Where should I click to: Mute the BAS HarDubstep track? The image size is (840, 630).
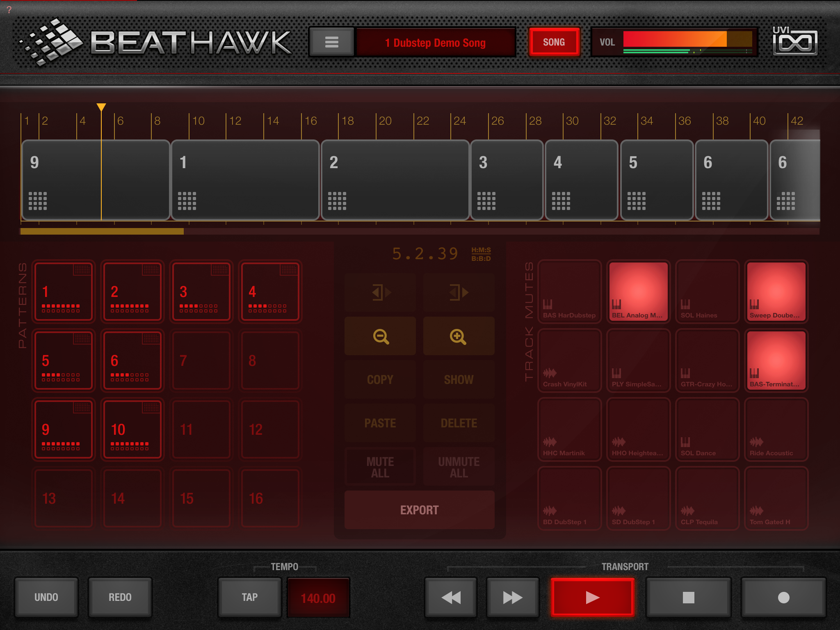(x=569, y=291)
